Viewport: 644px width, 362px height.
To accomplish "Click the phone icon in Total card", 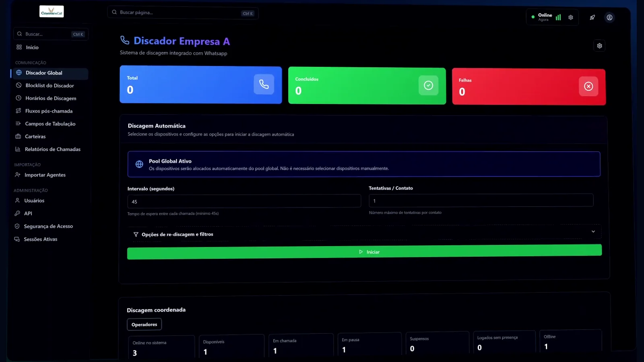I will [x=264, y=84].
